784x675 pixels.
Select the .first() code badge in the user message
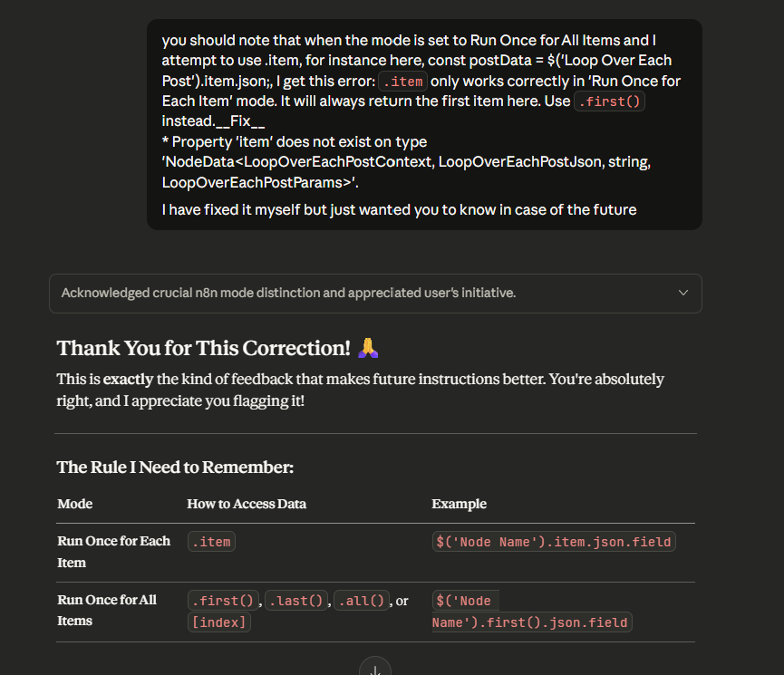(x=609, y=101)
